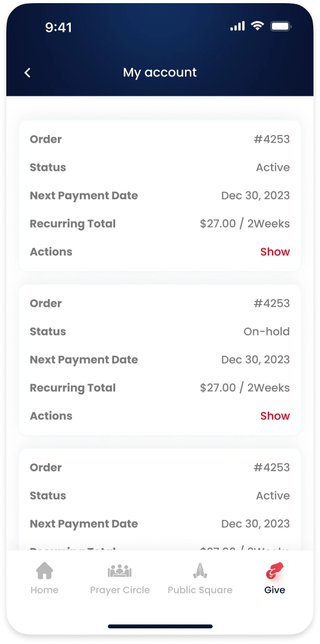Click the battery icon in the status bar
320x644 pixels.
pyautogui.click(x=280, y=26)
